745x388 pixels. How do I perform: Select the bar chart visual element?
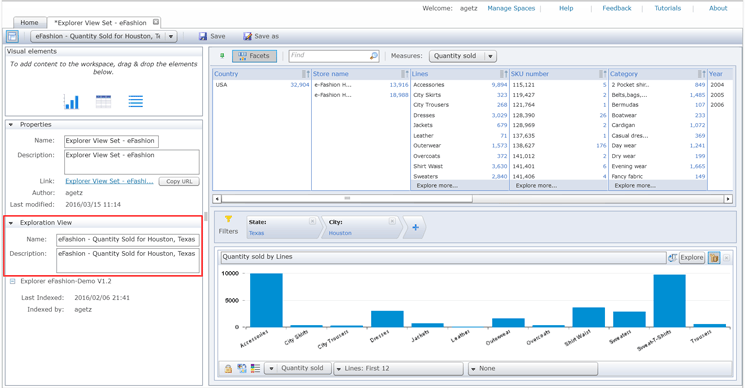(x=71, y=102)
